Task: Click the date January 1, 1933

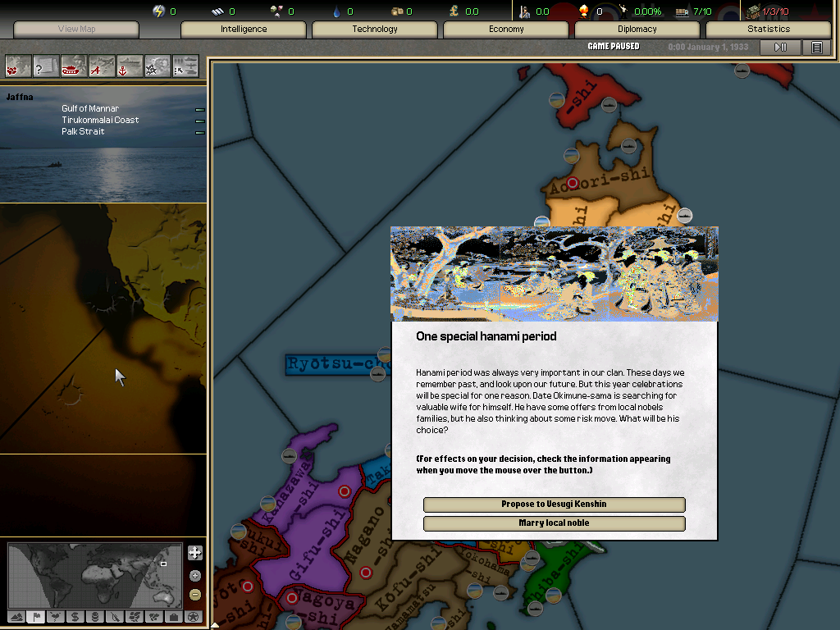Action: coord(717,47)
